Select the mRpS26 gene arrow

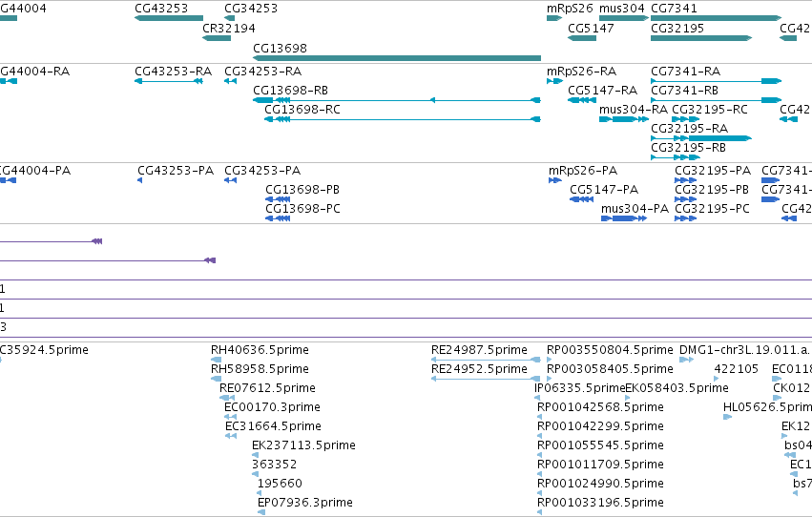[x=554, y=18]
